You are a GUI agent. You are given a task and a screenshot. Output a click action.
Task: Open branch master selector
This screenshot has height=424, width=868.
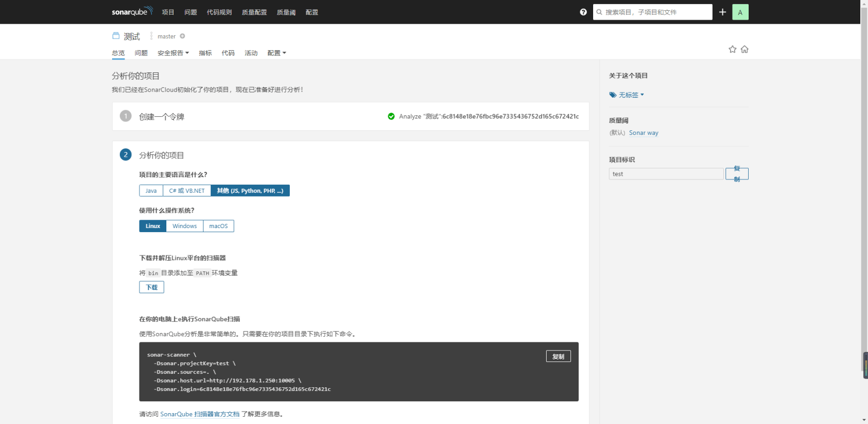pyautogui.click(x=166, y=36)
